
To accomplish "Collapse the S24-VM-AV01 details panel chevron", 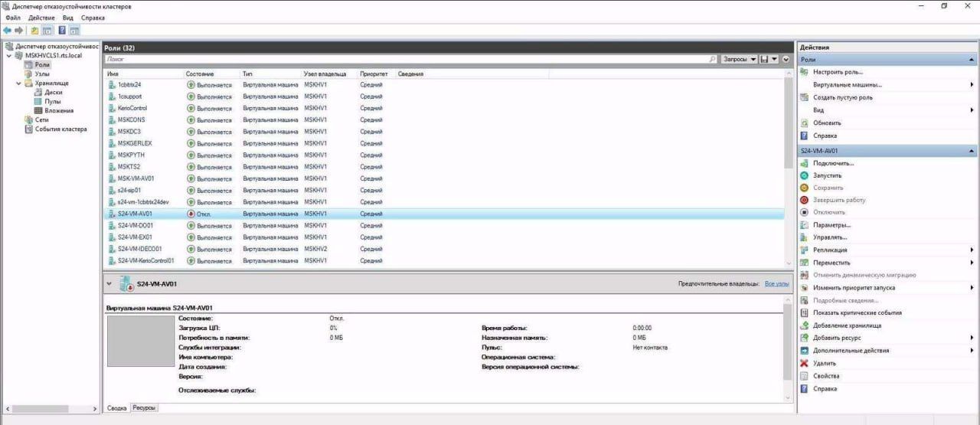I will [x=109, y=283].
